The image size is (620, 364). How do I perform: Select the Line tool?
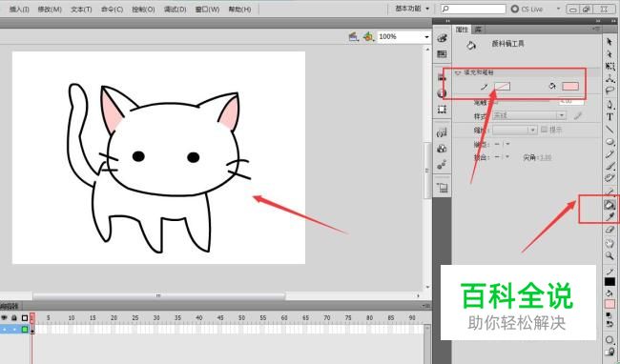coord(610,129)
